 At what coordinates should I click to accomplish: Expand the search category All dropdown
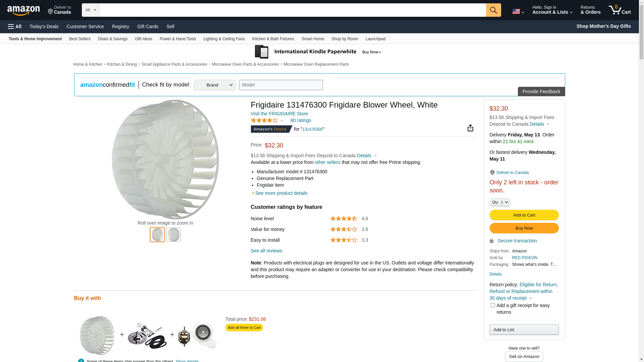pos(90,10)
